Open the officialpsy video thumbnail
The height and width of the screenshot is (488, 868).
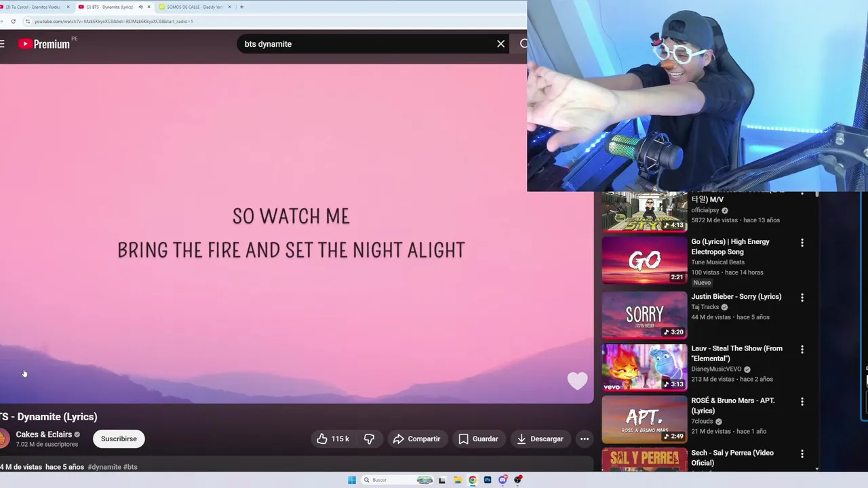point(644,211)
